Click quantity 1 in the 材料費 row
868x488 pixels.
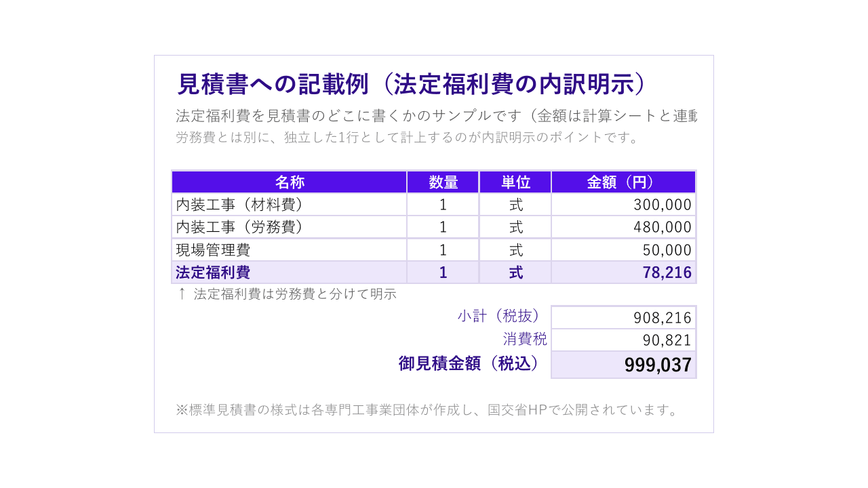(x=443, y=205)
